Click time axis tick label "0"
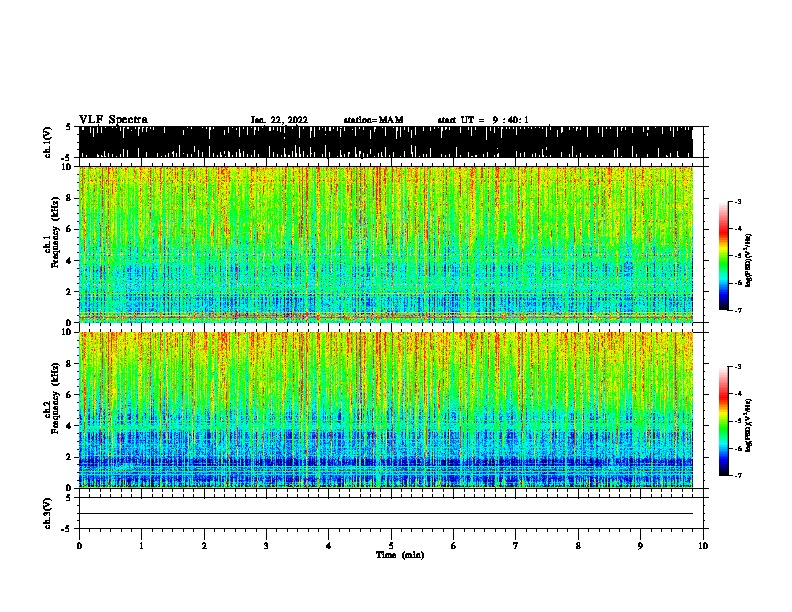This screenshot has width=792, height=612. tap(79, 546)
